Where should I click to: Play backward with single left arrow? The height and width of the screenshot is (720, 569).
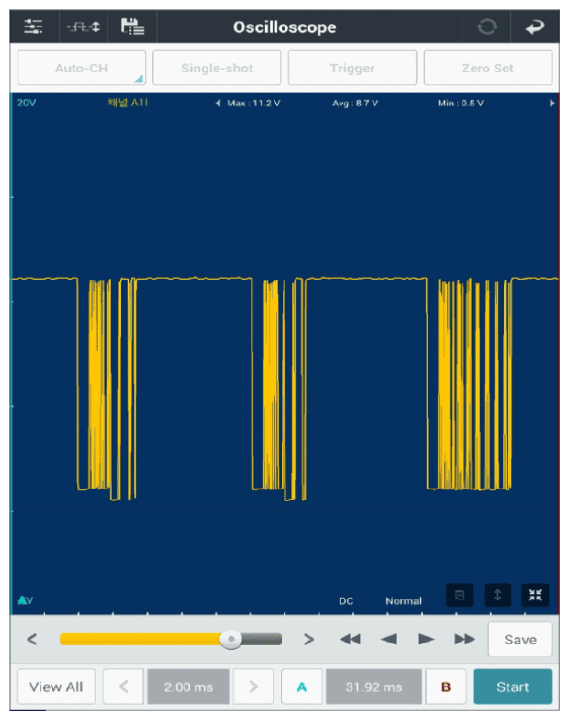point(389,639)
